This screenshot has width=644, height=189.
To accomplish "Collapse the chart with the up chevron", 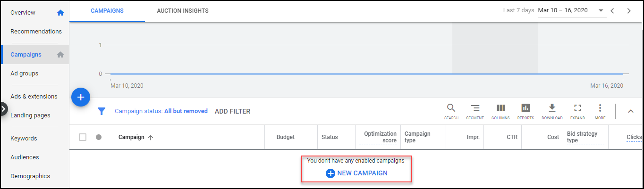I will pyautogui.click(x=630, y=111).
